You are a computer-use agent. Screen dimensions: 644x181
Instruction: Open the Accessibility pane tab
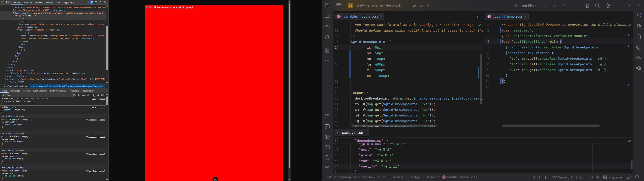88,91
